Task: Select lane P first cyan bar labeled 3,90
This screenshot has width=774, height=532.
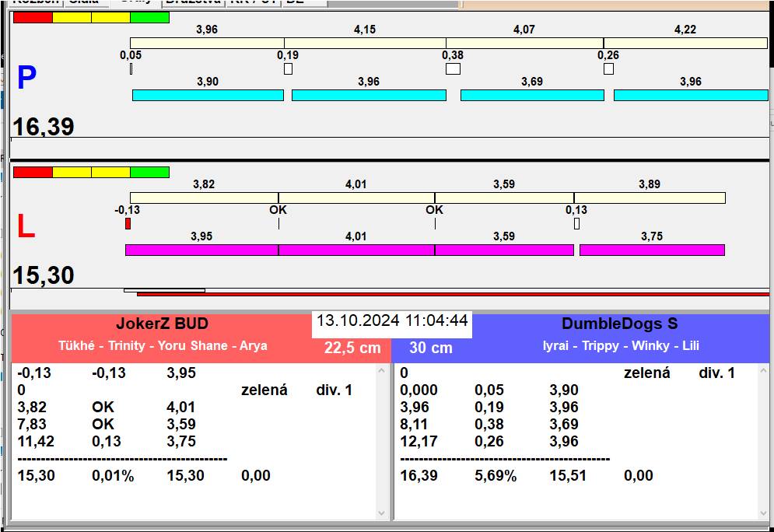Action: coord(208,95)
